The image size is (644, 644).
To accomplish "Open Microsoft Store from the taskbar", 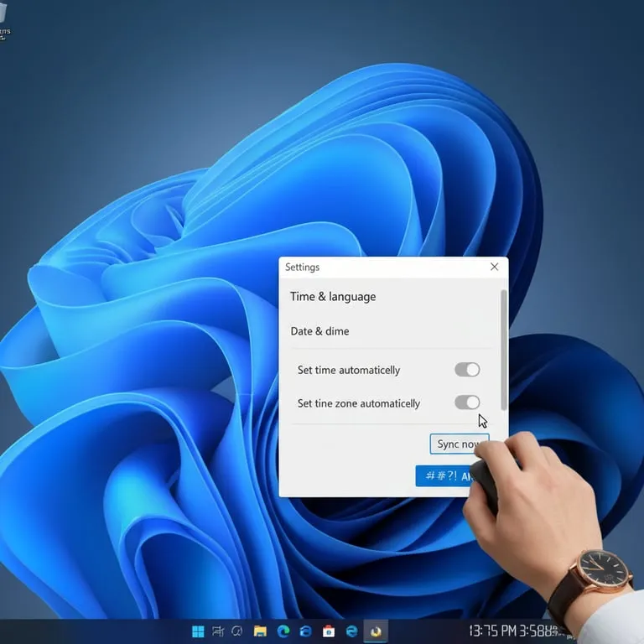I will 328,631.
